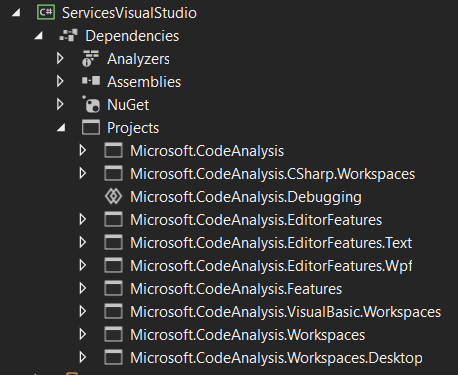458x375 pixels.
Task: Expand the Analyzers node
Action: [x=60, y=58]
